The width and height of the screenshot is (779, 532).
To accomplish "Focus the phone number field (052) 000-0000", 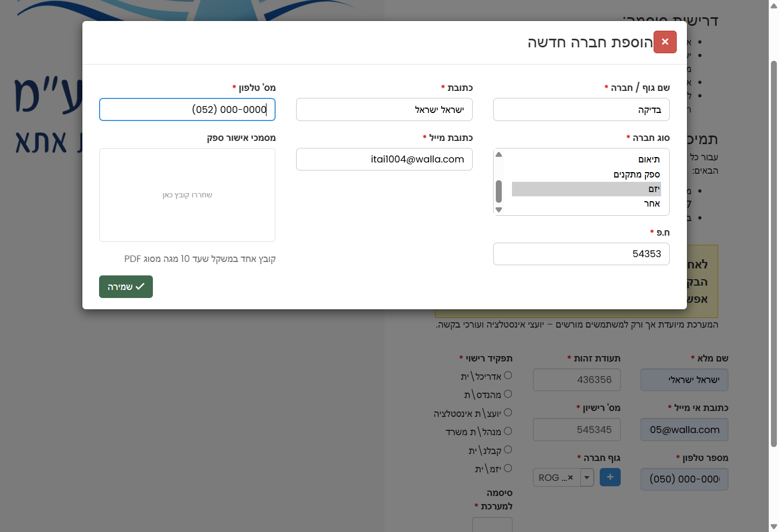I will 187,110.
